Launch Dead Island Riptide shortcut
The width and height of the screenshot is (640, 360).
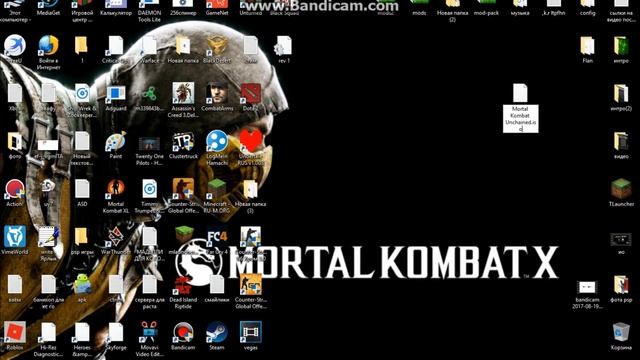[x=183, y=284]
